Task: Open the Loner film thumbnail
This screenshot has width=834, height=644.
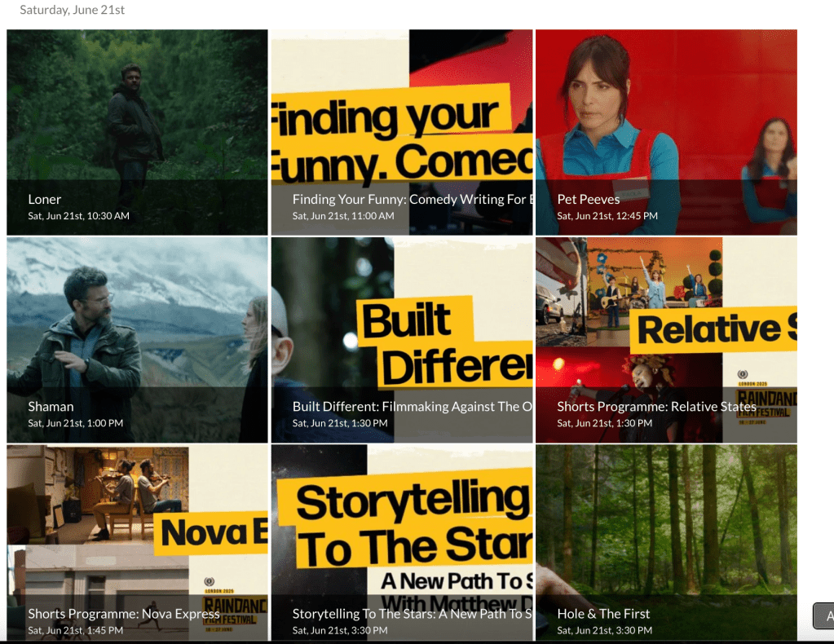Action: [137, 132]
